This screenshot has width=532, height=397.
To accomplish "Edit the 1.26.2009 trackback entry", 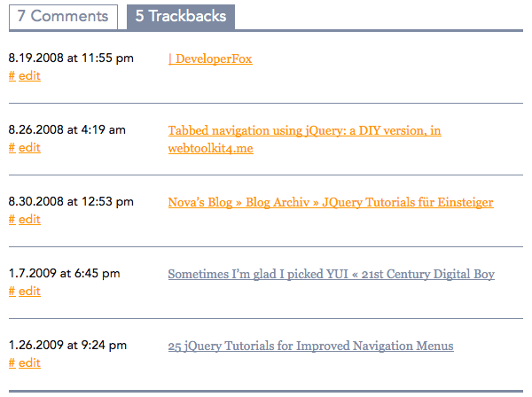I will [x=29, y=363].
